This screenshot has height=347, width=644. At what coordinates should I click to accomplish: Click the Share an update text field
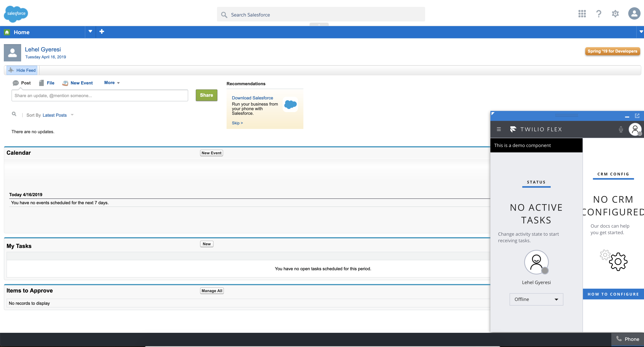(99, 96)
